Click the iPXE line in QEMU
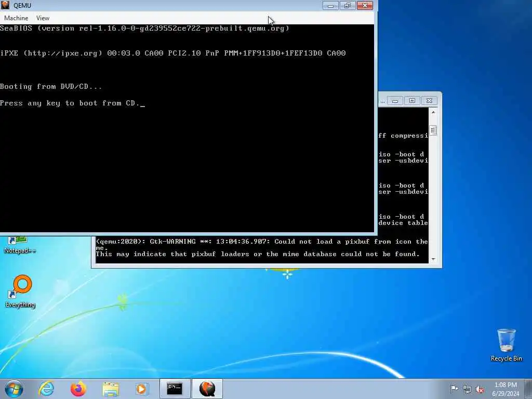 173,54
